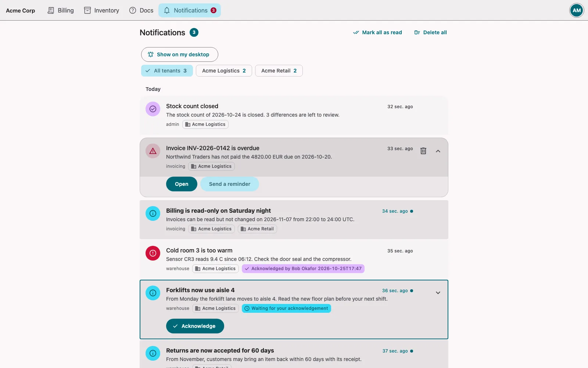Click Acme Logistics tag on Forklifts notification
This screenshot has height=368, width=588.
tap(216, 308)
